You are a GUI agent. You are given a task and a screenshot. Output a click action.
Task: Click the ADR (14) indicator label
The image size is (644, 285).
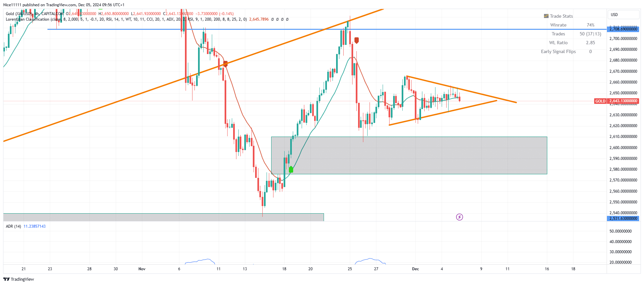coord(13,226)
